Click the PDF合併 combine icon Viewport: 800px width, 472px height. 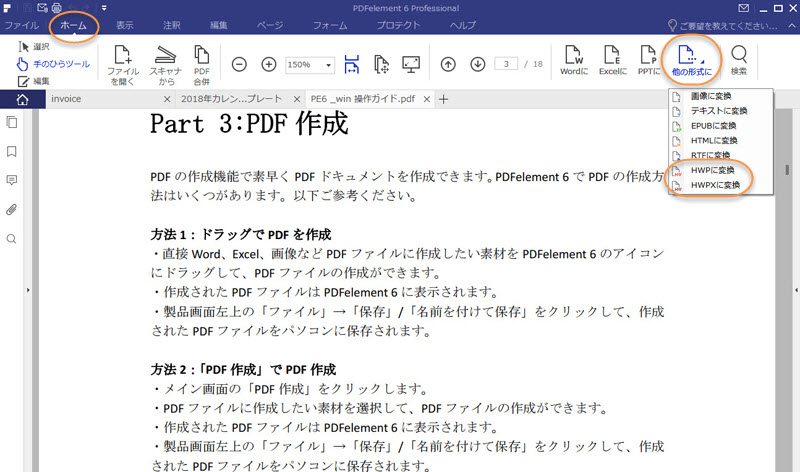(x=202, y=65)
